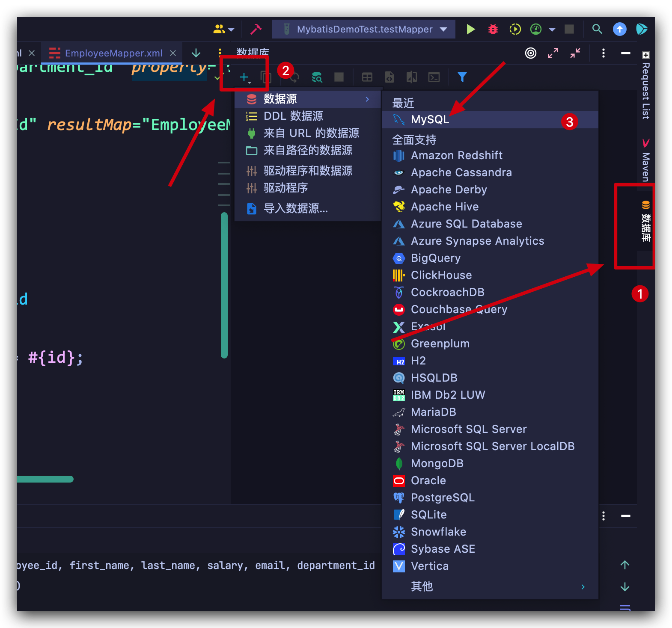The width and height of the screenshot is (672, 628).
Task: Click the blue filter icon in database toolbar
Action: click(x=462, y=77)
